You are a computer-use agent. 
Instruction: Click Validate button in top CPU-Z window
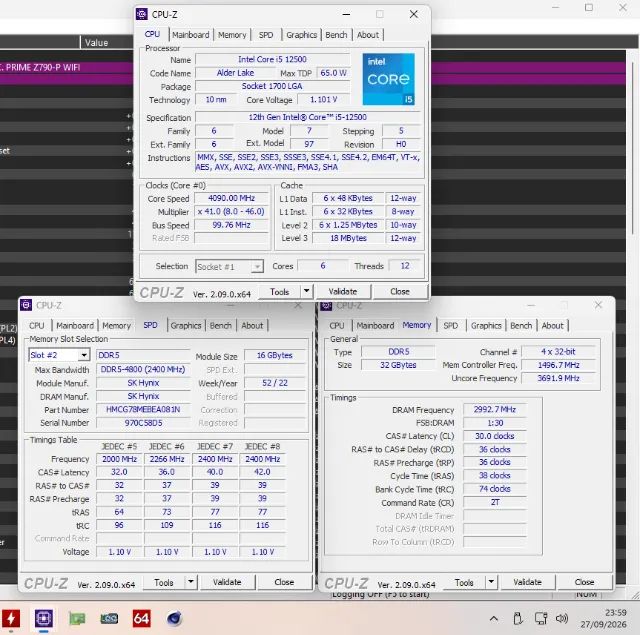tap(342, 291)
